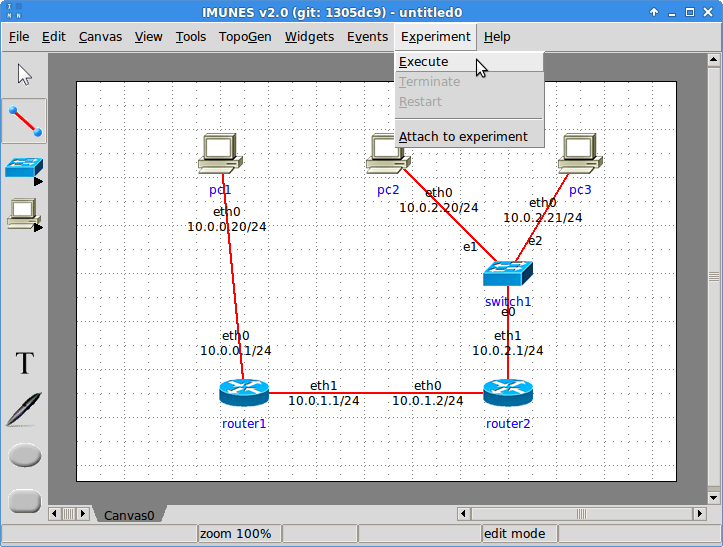Screen dimensions: 723x547
Task: Select the arrow pointer tool
Action: 24,75
